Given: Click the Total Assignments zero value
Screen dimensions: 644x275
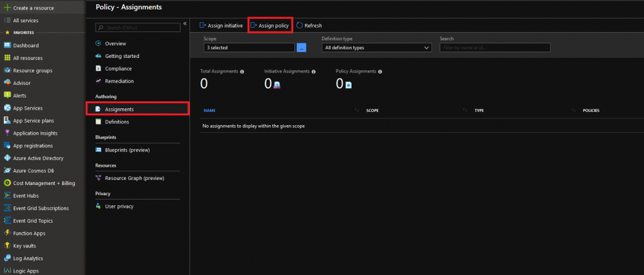Looking at the screenshot, I should click(x=204, y=84).
